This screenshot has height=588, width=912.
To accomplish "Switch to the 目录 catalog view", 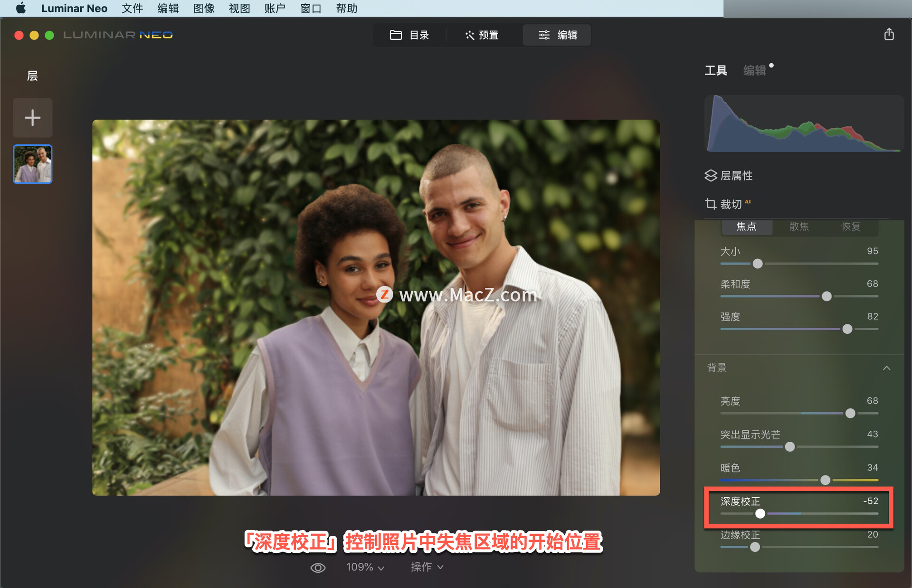I will pyautogui.click(x=409, y=35).
